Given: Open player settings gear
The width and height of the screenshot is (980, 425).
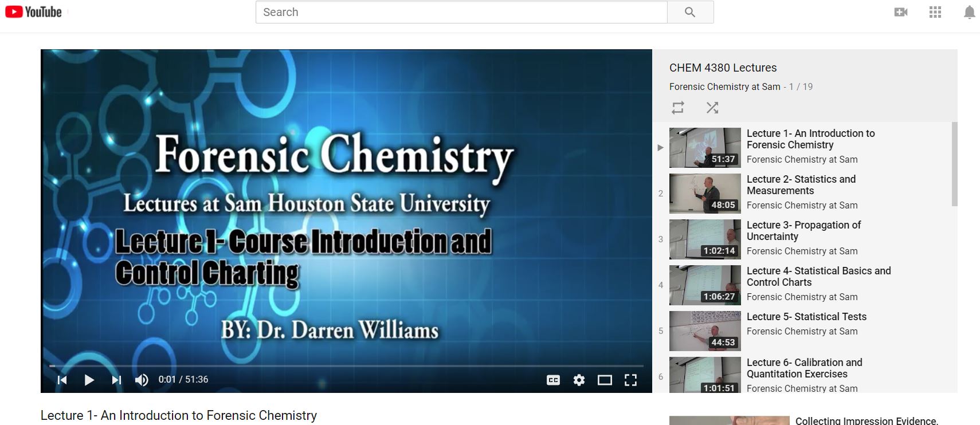Looking at the screenshot, I should click(x=579, y=380).
